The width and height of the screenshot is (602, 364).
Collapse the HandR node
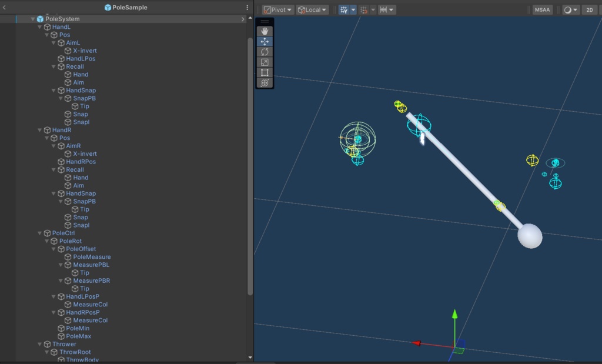(x=40, y=130)
